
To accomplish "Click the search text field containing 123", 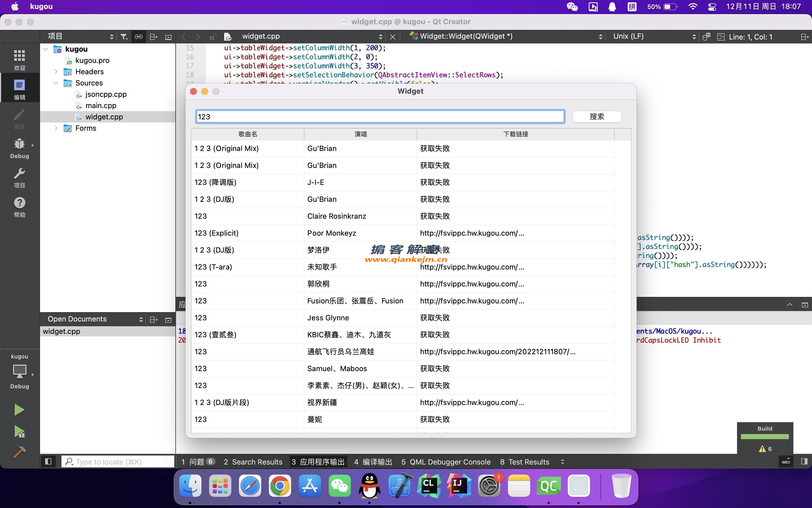I will (380, 117).
